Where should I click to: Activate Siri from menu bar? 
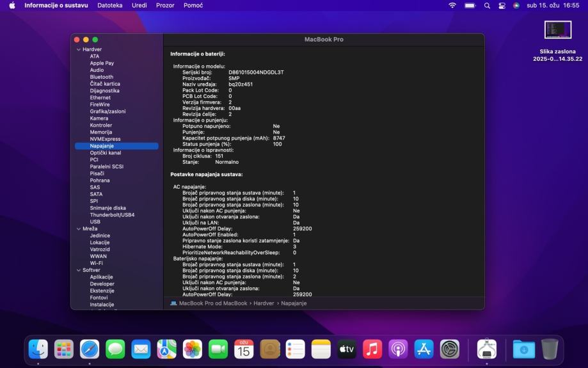516,5
